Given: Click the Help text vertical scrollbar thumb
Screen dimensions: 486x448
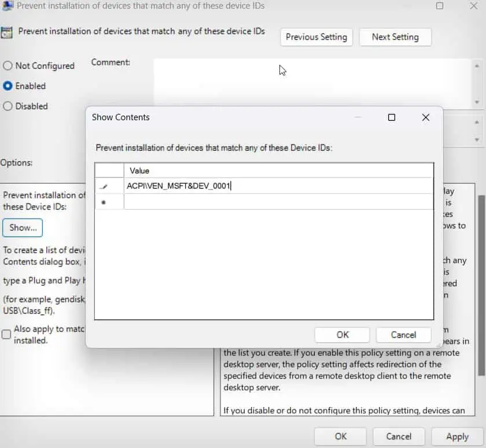Looking at the screenshot, I should point(481,285).
